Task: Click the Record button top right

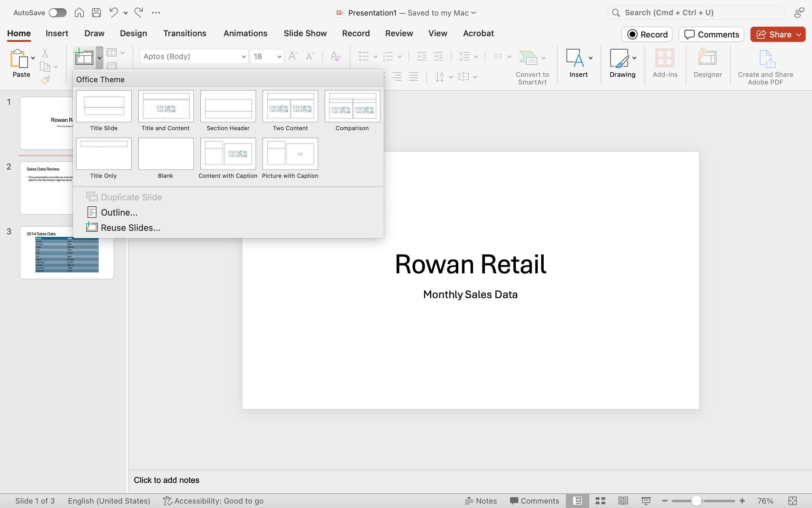Action: click(x=647, y=35)
